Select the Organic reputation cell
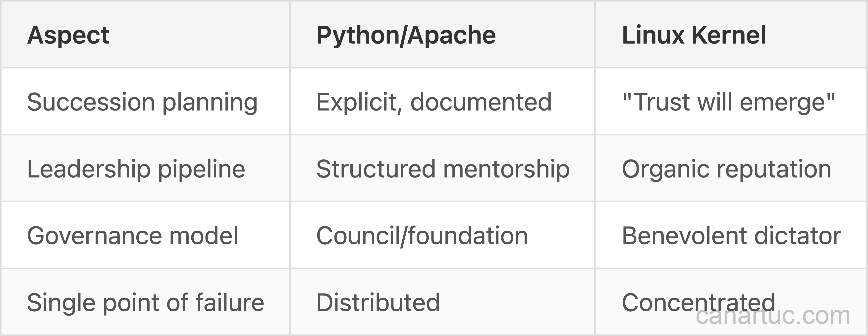The image size is (868, 336). tap(726, 169)
